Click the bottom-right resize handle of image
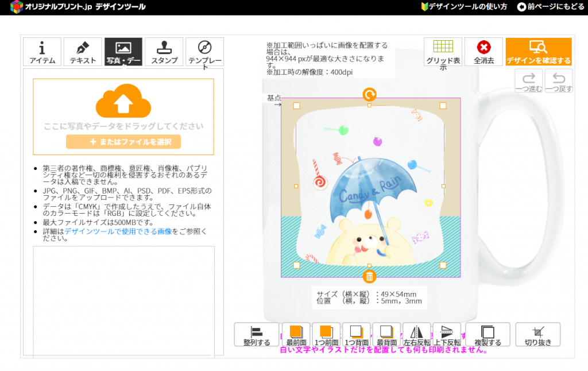Screen dimensions: 588x371 tap(443, 265)
